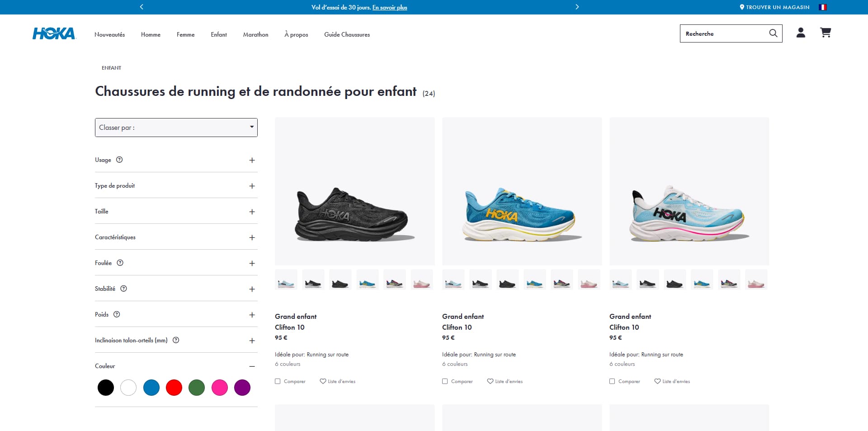The width and height of the screenshot is (868, 431).
Task: Add first Clifton 10 to wishlist
Action: (338, 381)
